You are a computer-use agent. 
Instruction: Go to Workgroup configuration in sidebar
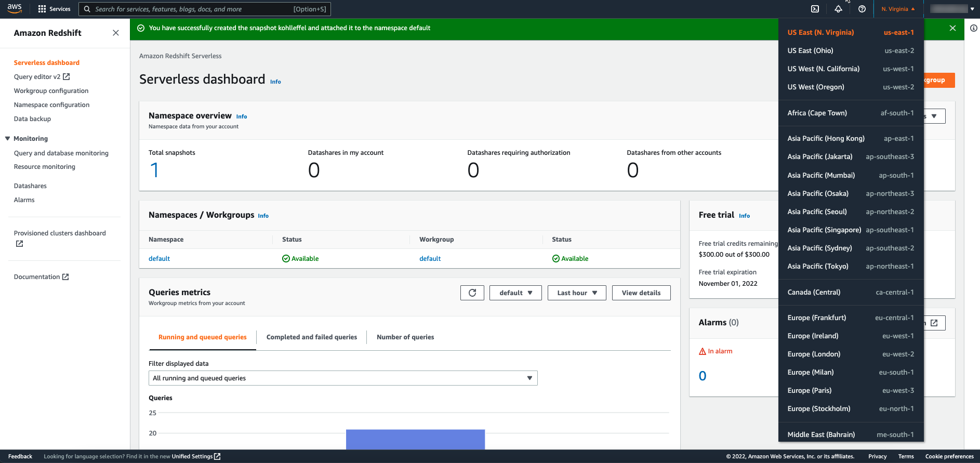(51, 91)
